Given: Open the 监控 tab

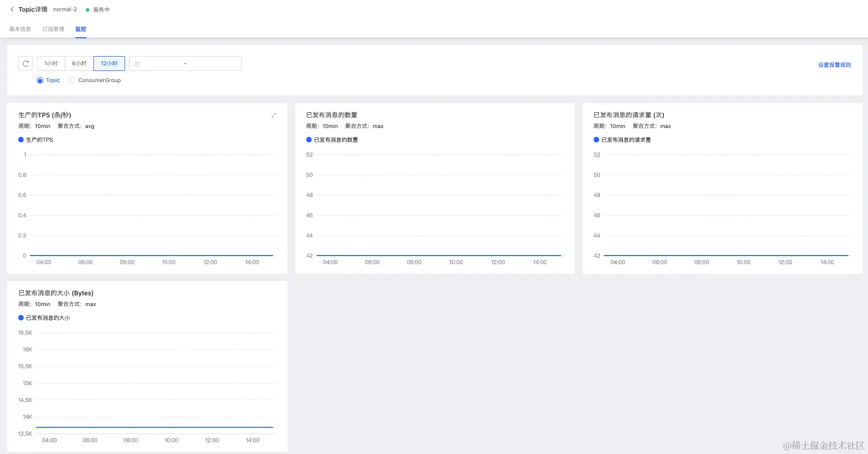Looking at the screenshot, I should [81, 29].
